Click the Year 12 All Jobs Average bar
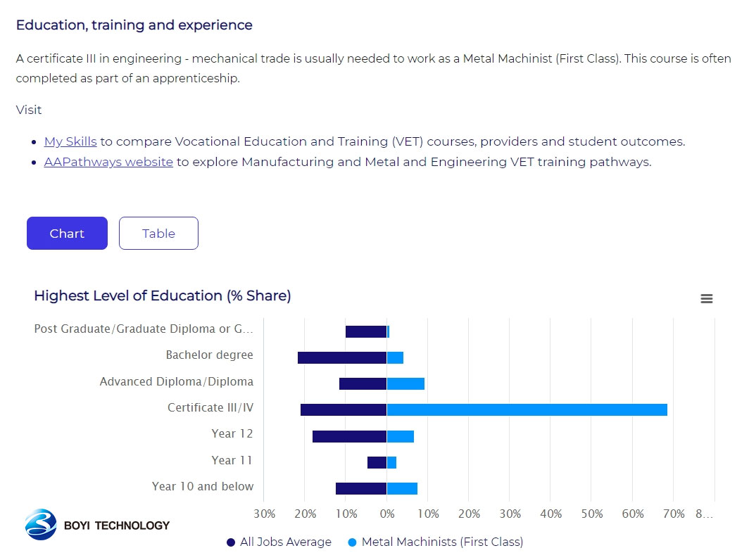The image size is (749, 560). [x=349, y=436]
